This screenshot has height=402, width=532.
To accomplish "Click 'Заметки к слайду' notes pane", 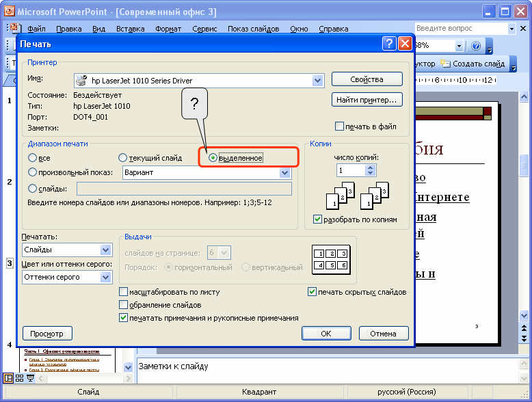I will coord(328,371).
